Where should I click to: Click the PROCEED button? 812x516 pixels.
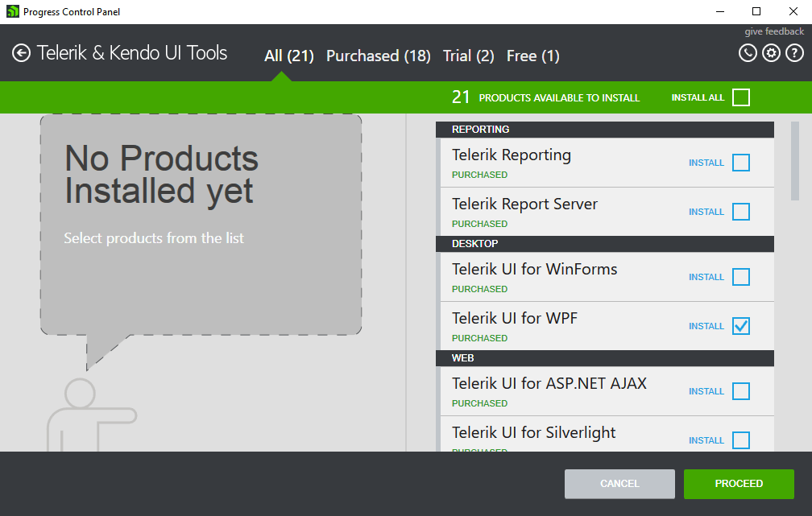point(739,484)
